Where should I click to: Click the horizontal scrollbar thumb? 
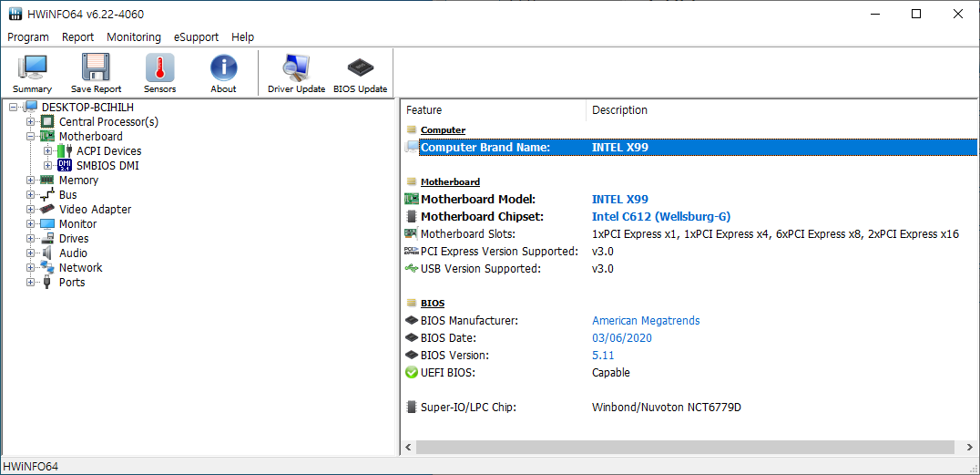coord(686,448)
